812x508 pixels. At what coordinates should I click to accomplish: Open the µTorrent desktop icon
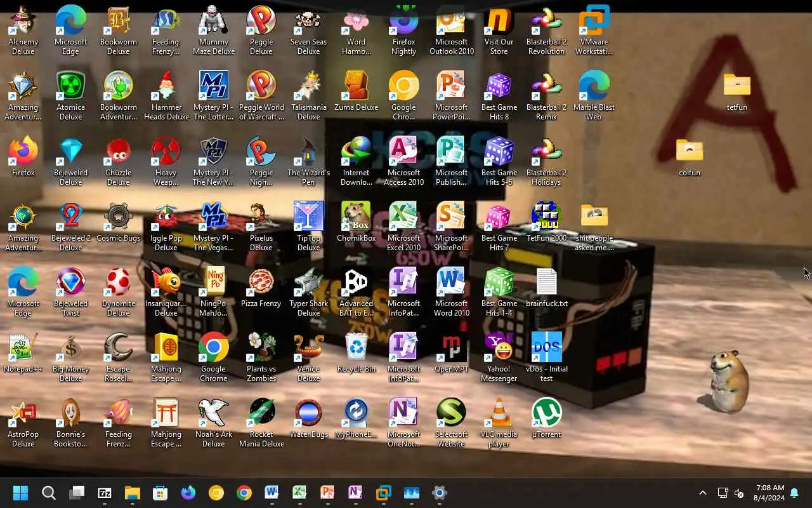point(546,418)
